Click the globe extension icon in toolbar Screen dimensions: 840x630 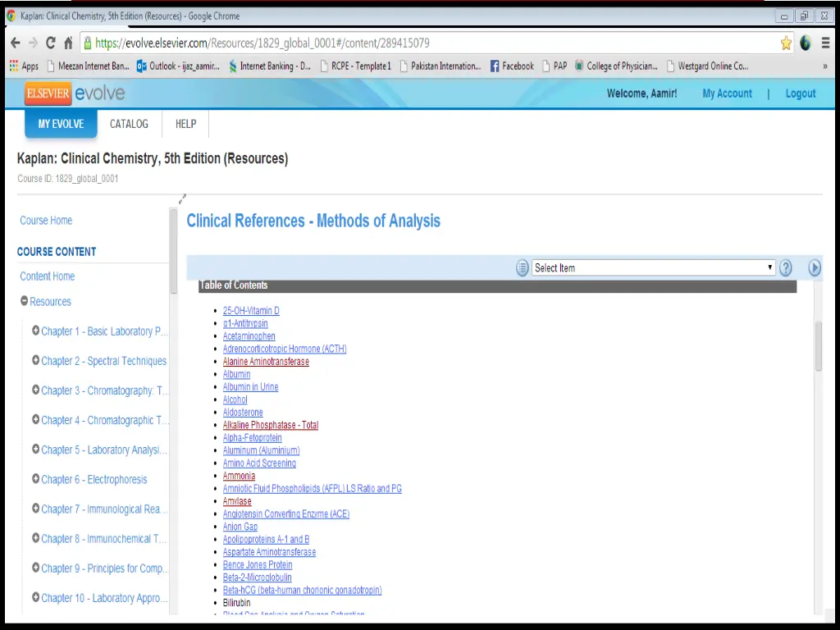[806, 43]
